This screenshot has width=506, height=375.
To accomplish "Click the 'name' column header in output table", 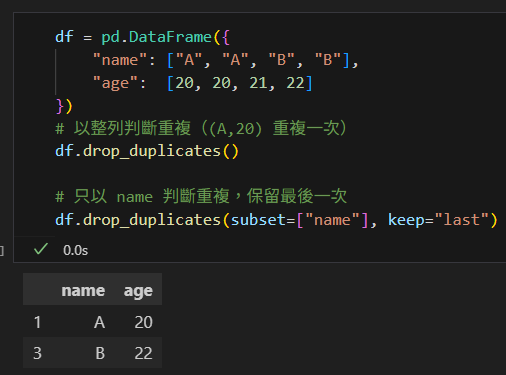I will (83, 290).
